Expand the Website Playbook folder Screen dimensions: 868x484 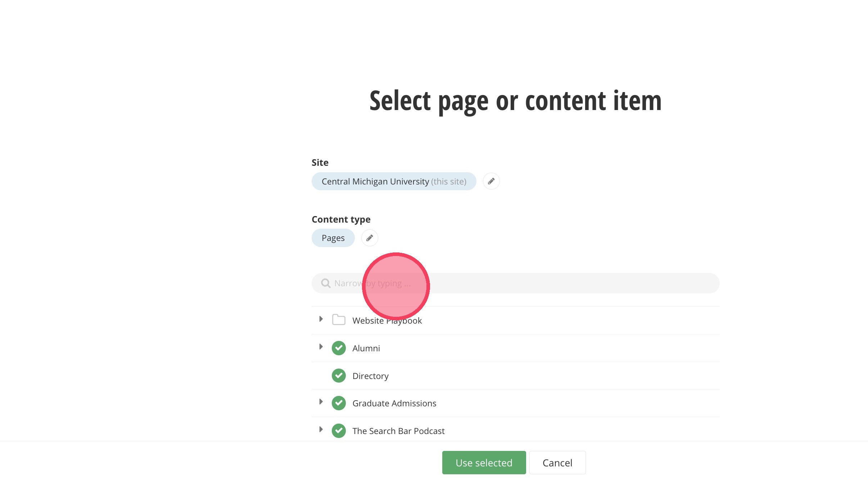[x=321, y=319]
